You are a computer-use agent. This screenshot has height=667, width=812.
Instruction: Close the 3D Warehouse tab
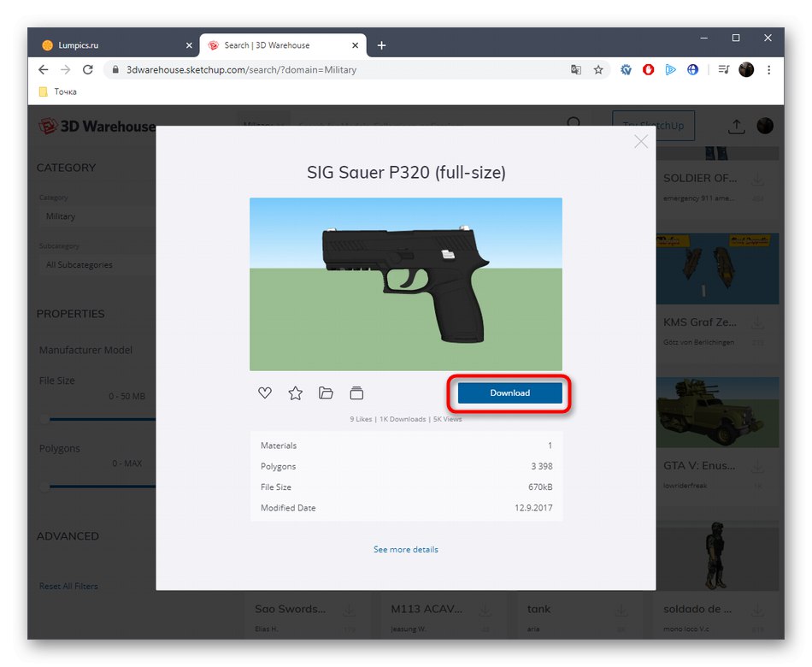[355, 45]
